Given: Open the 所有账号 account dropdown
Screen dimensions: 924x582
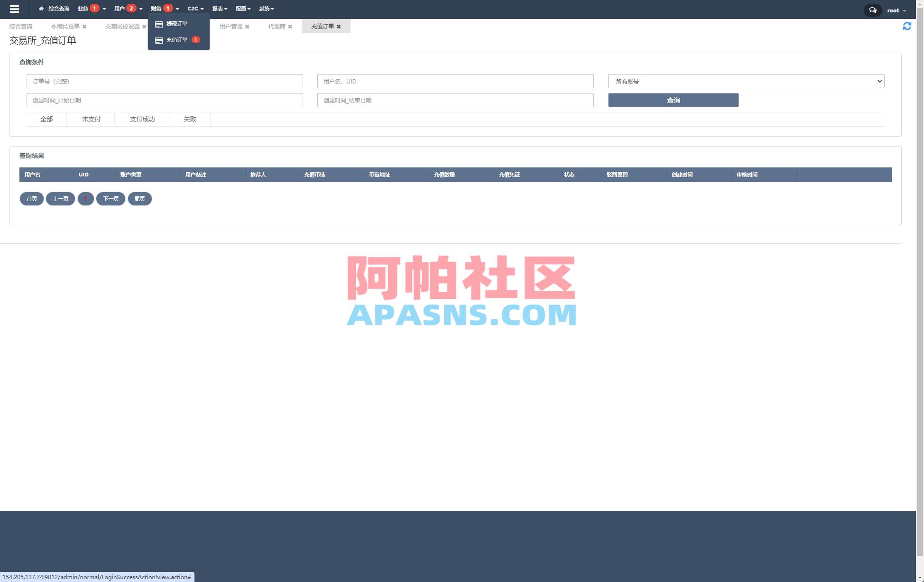Looking at the screenshot, I should (x=745, y=81).
